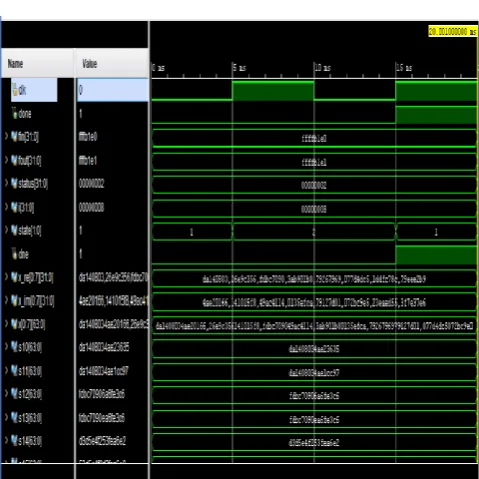
Task: Click the fin[31:0] bus icon
Action: tap(14, 137)
